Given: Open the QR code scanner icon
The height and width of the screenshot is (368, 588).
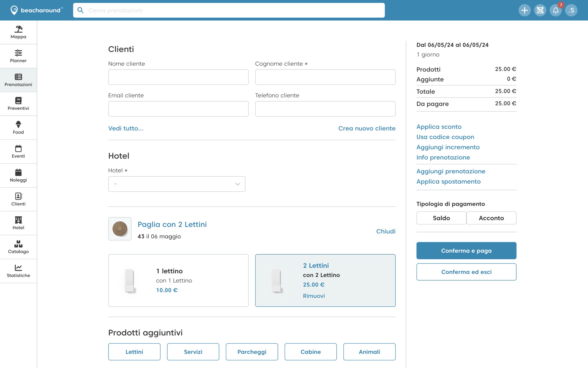Looking at the screenshot, I should click(540, 10).
